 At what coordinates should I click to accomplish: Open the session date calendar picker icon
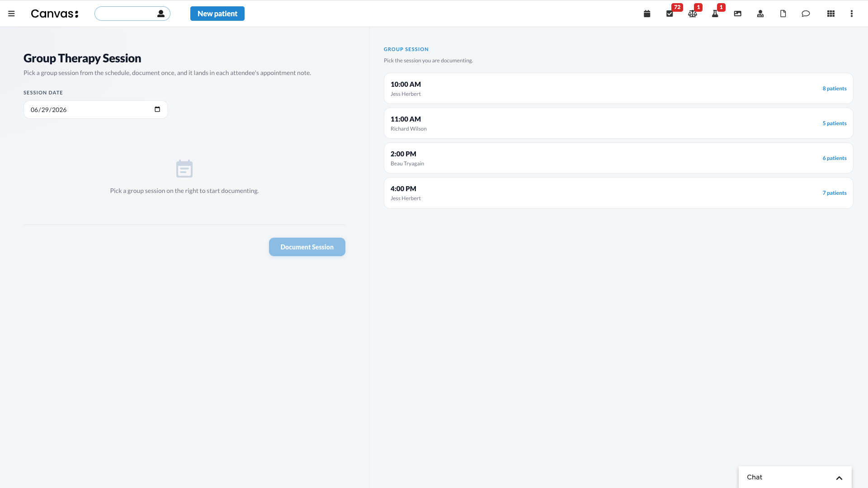[157, 109]
